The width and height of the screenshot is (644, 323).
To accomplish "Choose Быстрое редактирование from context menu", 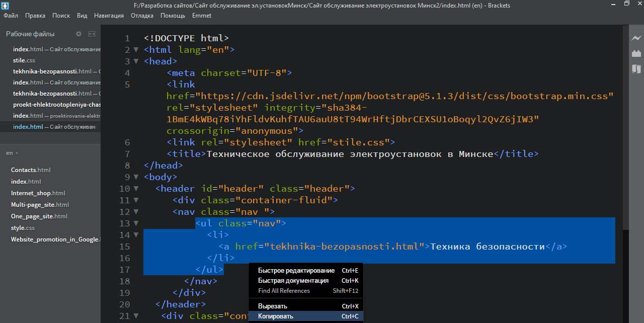I will (x=296, y=271).
